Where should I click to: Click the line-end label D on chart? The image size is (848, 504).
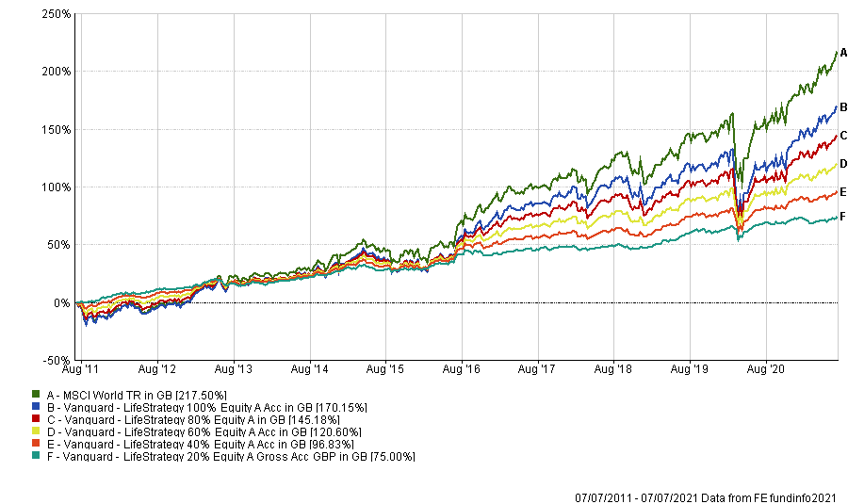[x=843, y=164]
